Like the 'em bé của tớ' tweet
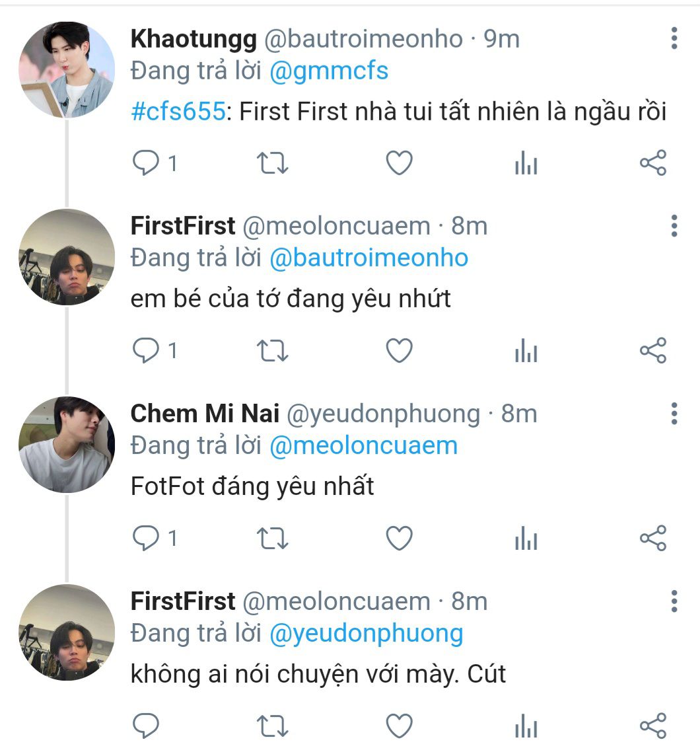Viewport: 700px width, 754px height. point(399,351)
